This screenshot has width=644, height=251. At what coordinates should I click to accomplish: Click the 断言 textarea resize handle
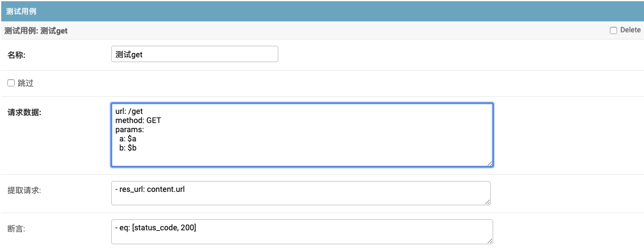[x=490, y=241]
